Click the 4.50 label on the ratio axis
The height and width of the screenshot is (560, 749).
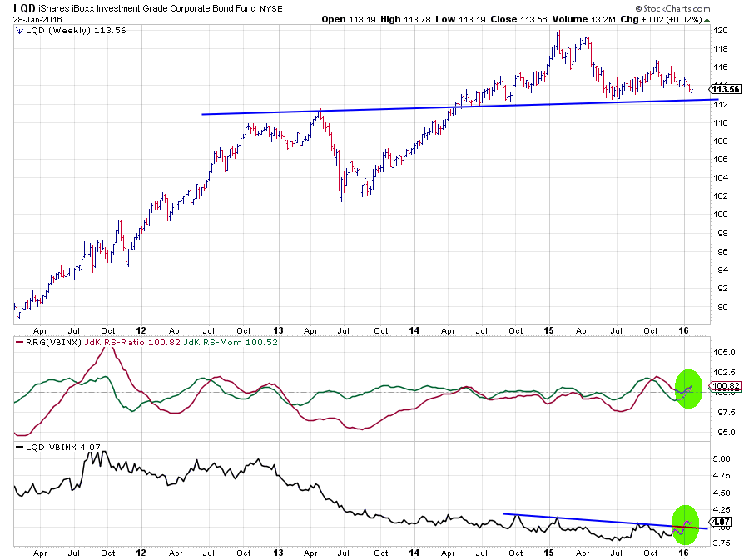tap(722, 493)
